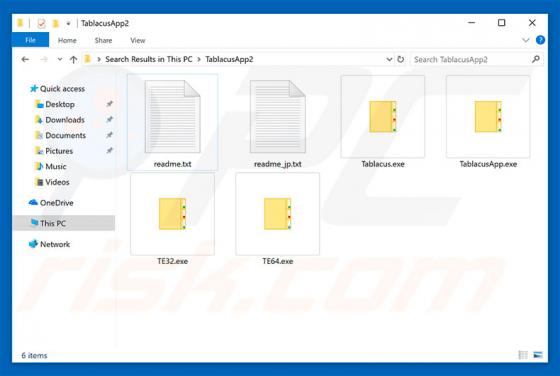Switch to large icons view layout icon

[x=538, y=355]
